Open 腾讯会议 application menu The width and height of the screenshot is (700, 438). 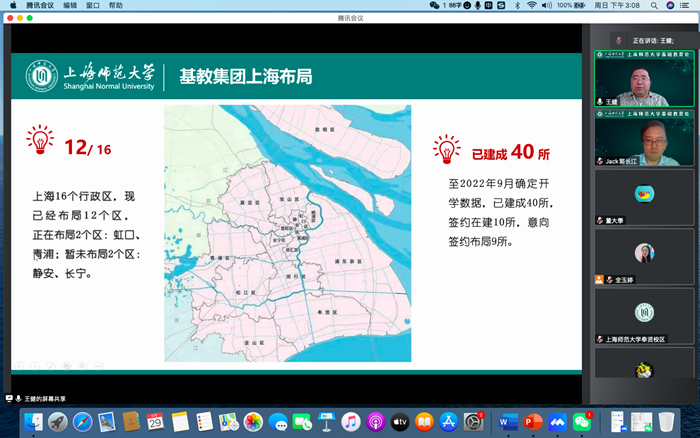pos(40,5)
